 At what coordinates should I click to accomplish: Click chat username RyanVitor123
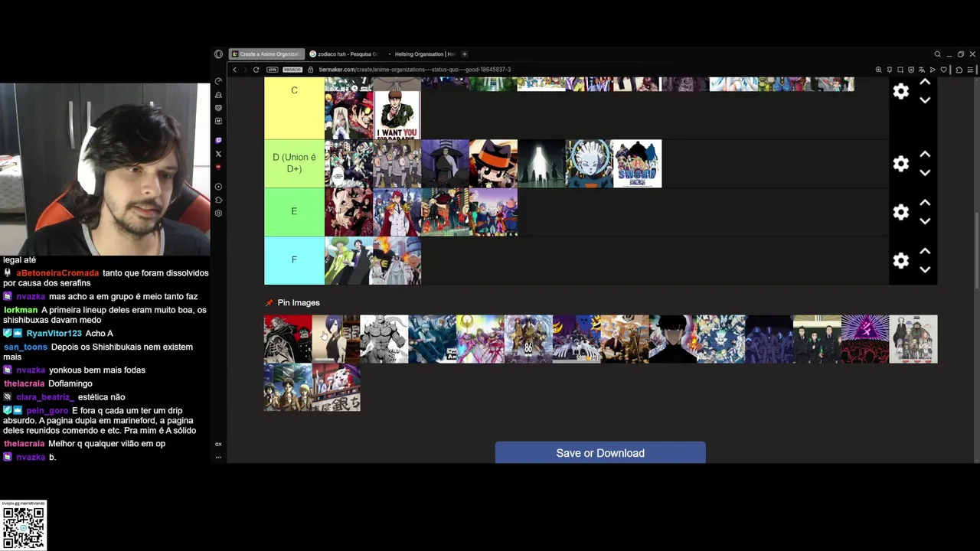point(54,334)
